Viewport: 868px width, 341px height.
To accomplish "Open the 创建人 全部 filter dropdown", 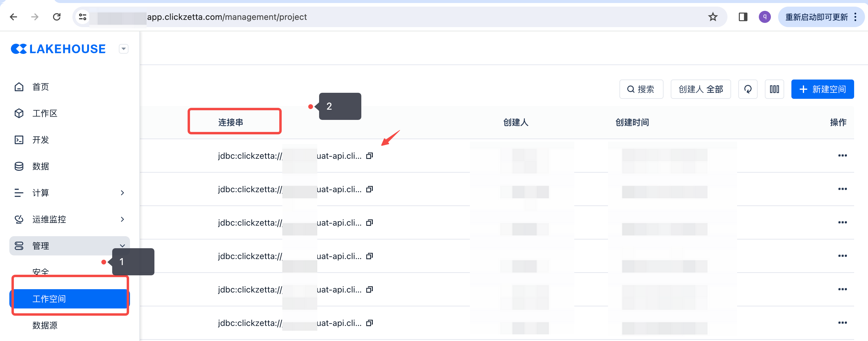I will click(701, 89).
